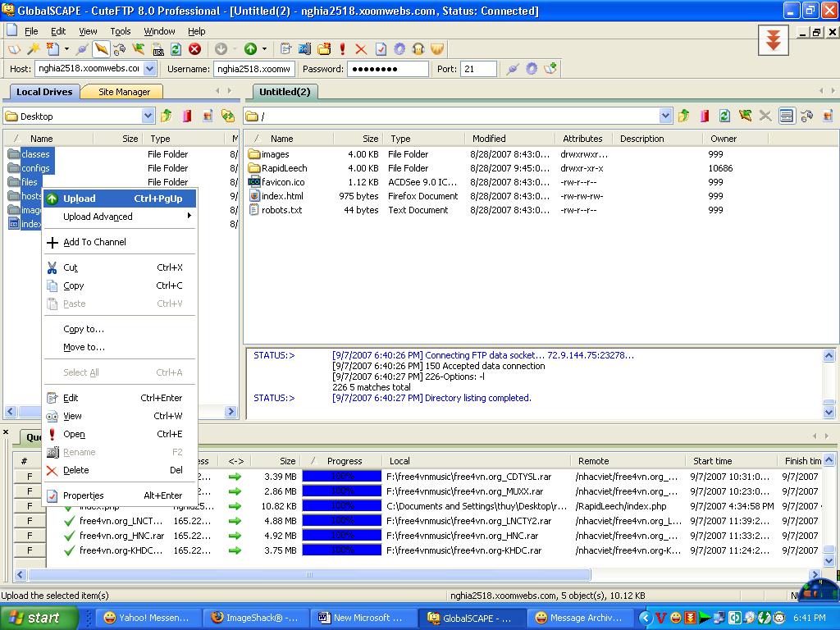Click the New document toolbar icon
The width and height of the screenshot is (840, 630).
click(52, 49)
